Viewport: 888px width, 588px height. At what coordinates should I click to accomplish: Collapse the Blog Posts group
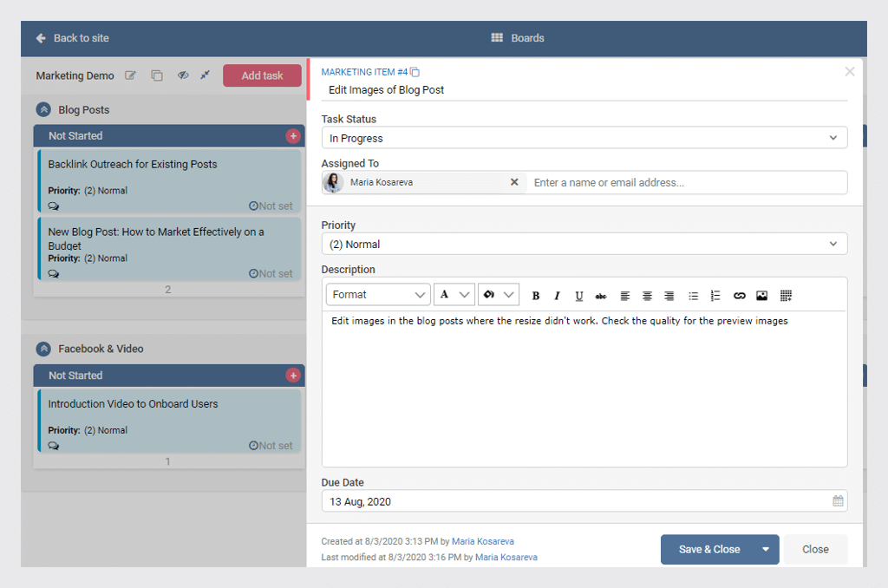tap(43, 109)
